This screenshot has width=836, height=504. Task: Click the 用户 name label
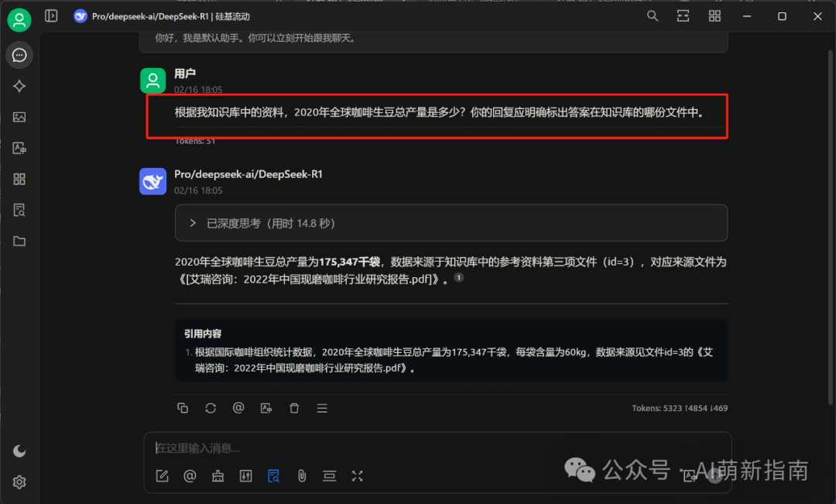(185, 74)
